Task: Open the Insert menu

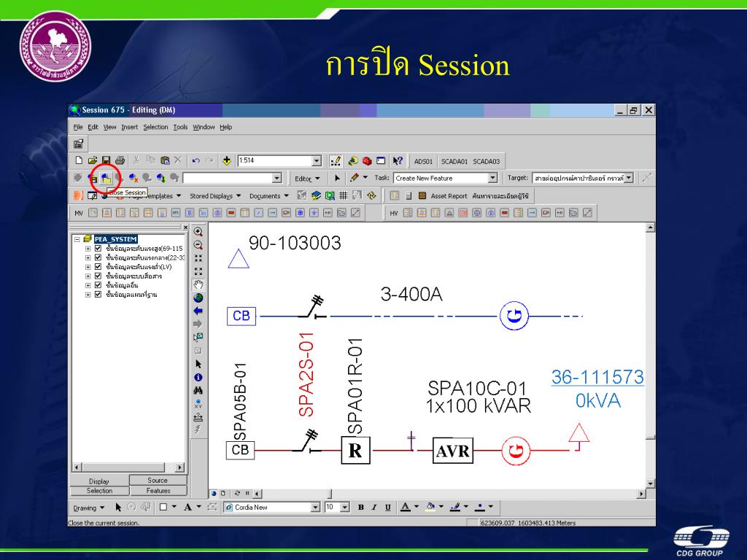Action: pos(129,127)
